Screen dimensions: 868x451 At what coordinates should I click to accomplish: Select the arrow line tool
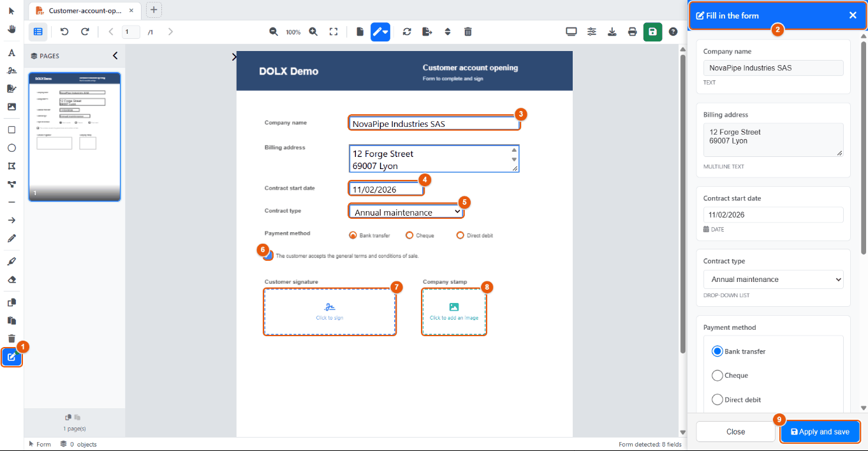tap(11, 220)
